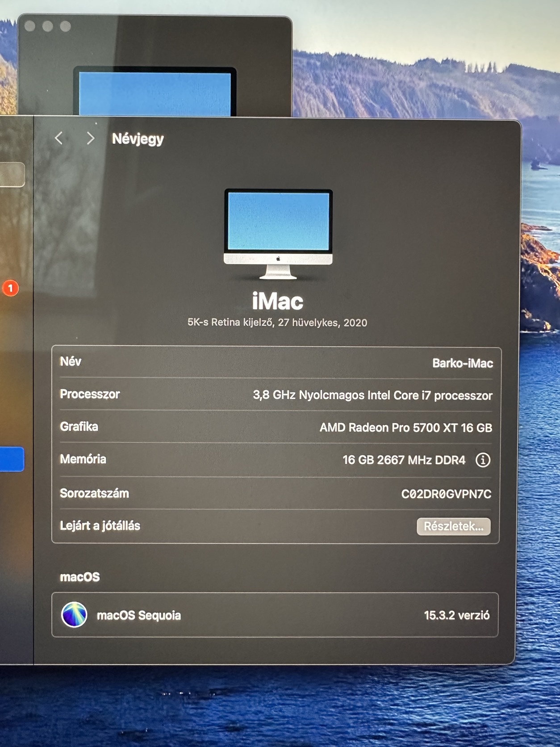The height and width of the screenshot is (747, 560).
Task: Click the Memória row label
Action: 83,459
